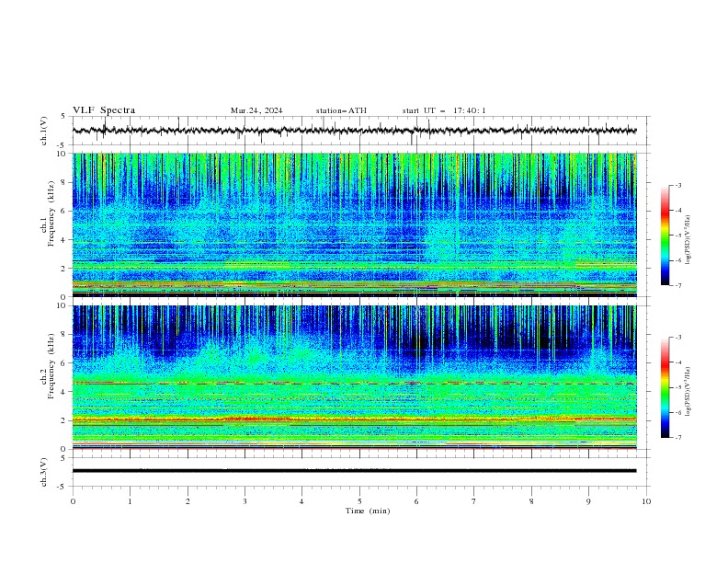Image resolution: width=728 pixels, height=563 pixels.
Task: Click the "Time (min)" x-axis label
Action: click(368, 511)
